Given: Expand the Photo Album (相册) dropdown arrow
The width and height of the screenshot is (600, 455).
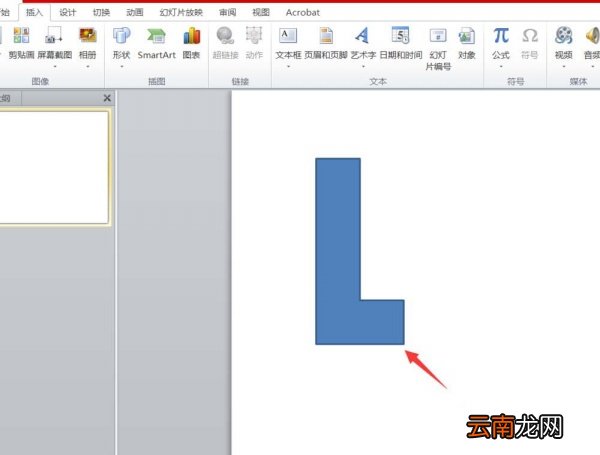Looking at the screenshot, I should point(88,67).
